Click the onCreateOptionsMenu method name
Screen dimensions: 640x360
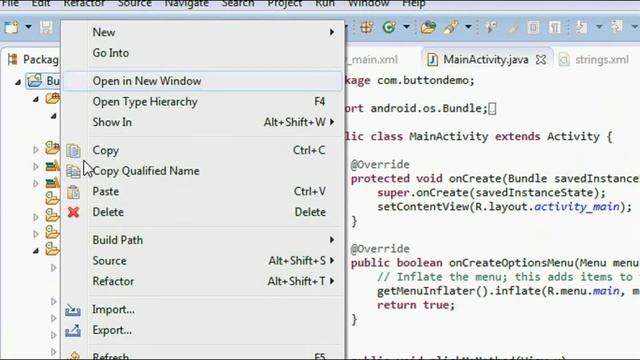pyautogui.click(x=512, y=263)
